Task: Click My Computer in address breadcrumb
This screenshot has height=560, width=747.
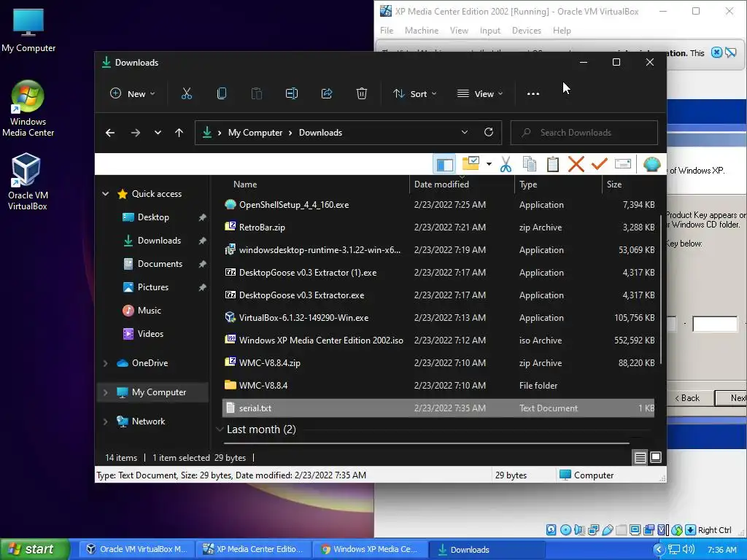Action: click(255, 133)
